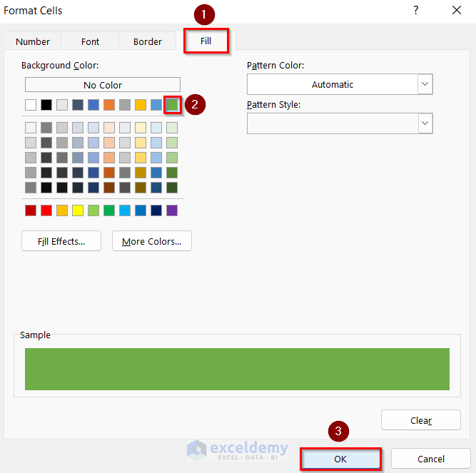Click the Clear button
Viewport: 476px width, 473px height.
pyautogui.click(x=421, y=420)
